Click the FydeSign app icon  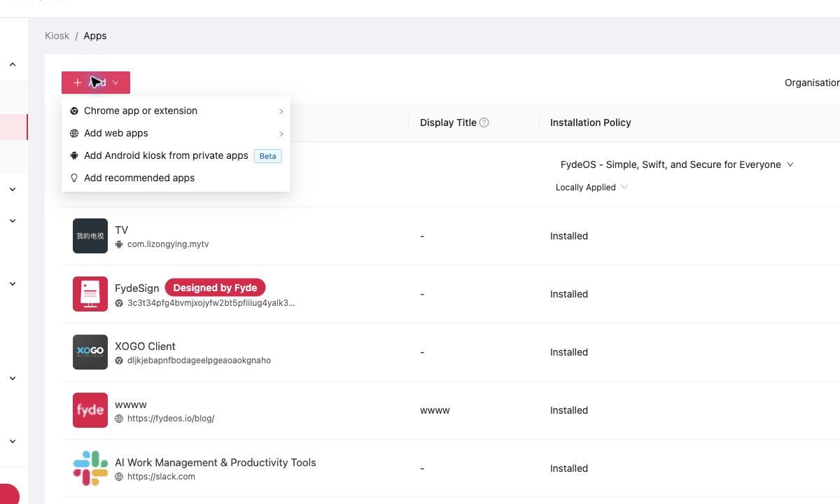pyautogui.click(x=90, y=294)
